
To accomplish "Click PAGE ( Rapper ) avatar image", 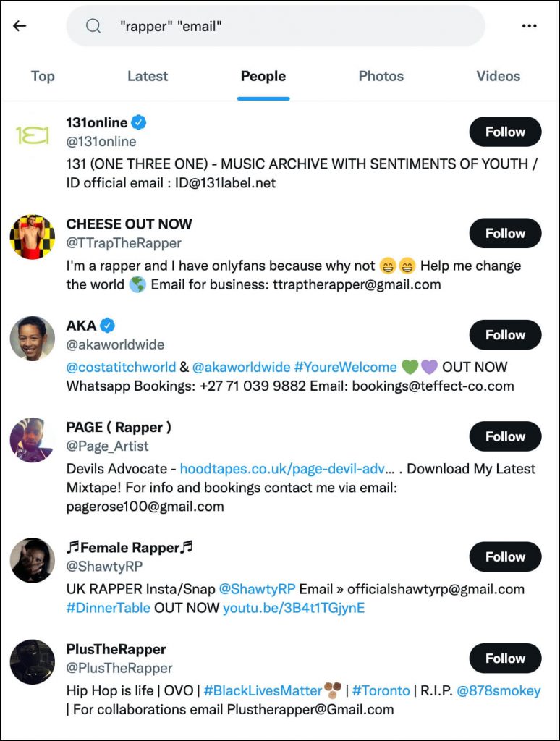I will tap(33, 439).
